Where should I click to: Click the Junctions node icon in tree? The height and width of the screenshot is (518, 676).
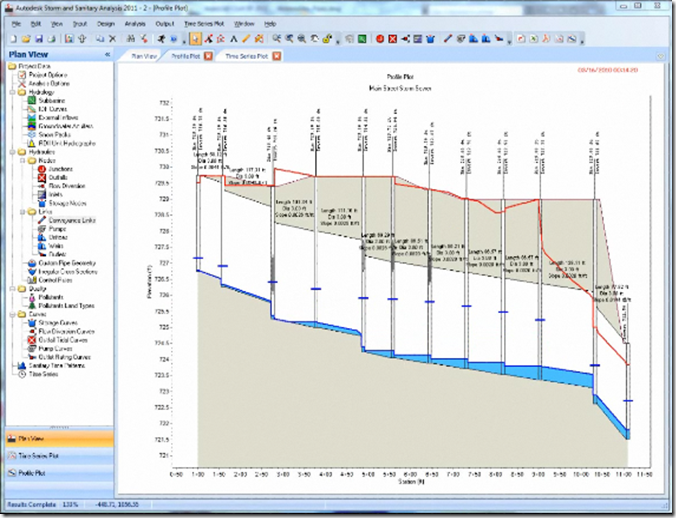(41, 169)
